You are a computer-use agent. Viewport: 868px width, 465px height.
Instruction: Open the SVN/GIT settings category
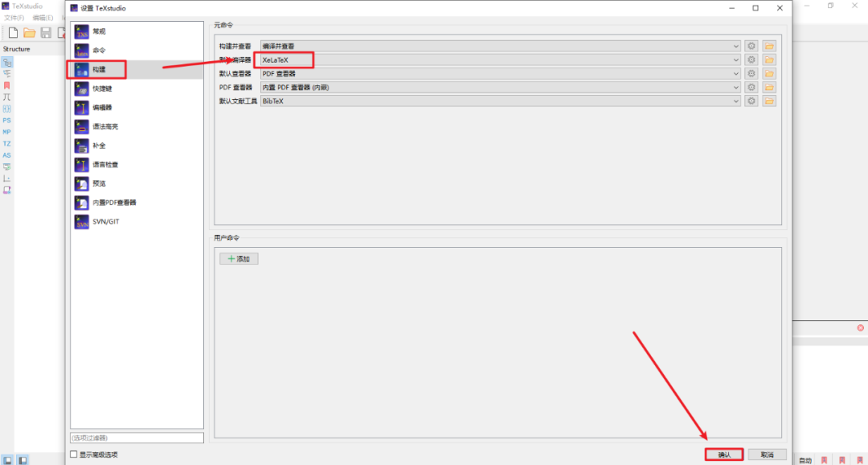[x=104, y=222]
